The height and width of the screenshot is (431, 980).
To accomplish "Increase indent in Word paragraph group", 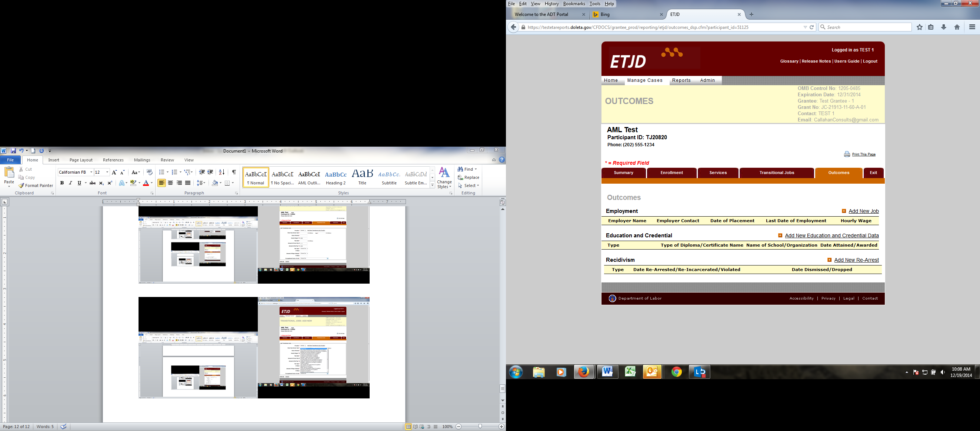I will click(x=210, y=172).
